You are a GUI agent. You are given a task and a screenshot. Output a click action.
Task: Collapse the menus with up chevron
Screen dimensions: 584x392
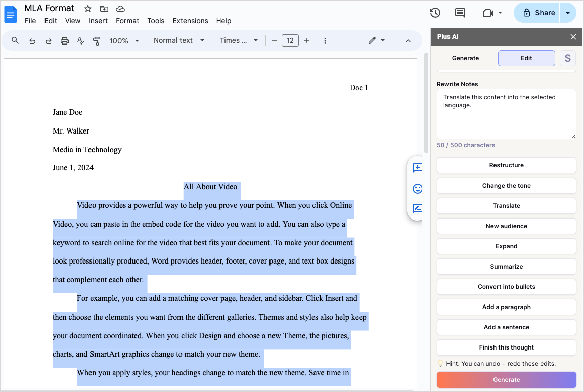coord(408,41)
